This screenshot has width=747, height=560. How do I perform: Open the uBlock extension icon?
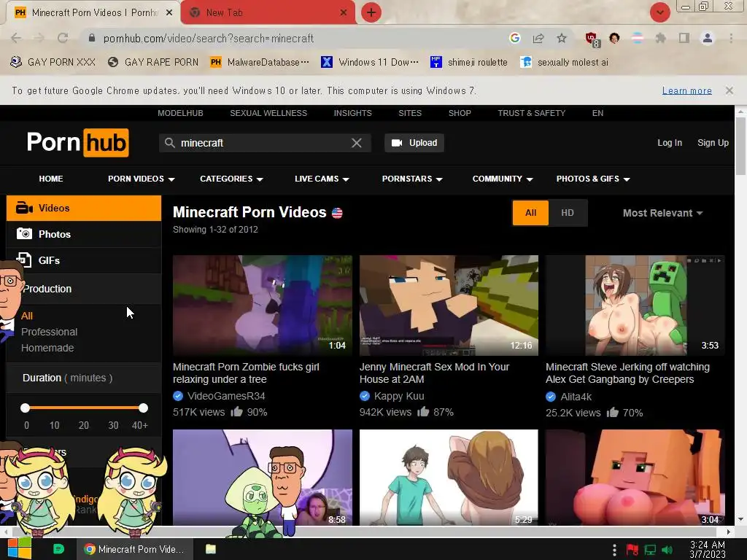point(592,39)
